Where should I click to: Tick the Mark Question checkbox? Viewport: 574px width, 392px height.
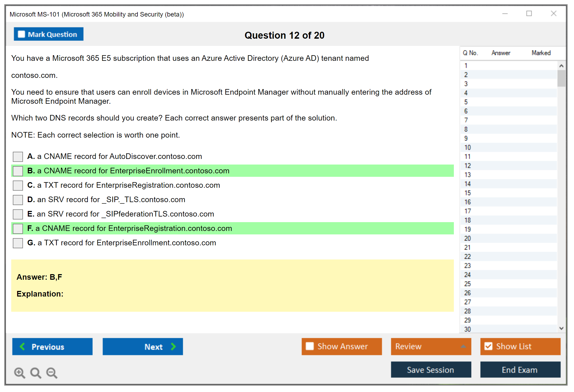click(x=21, y=34)
